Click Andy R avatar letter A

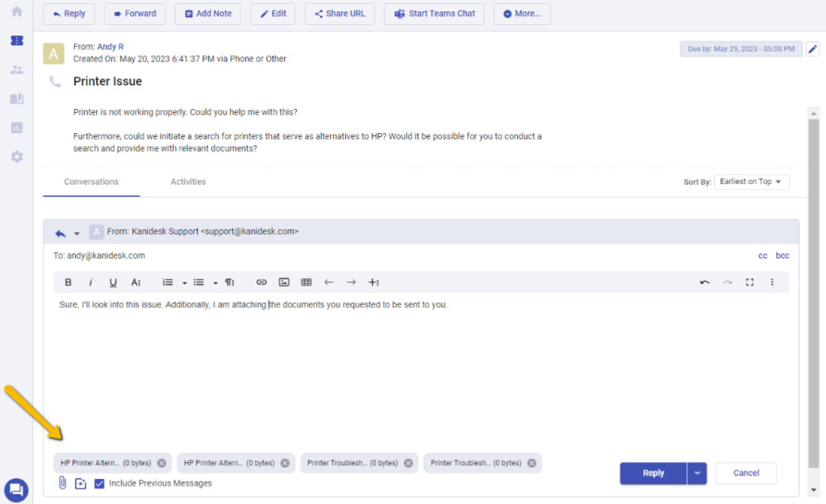click(x=54, y=54)
